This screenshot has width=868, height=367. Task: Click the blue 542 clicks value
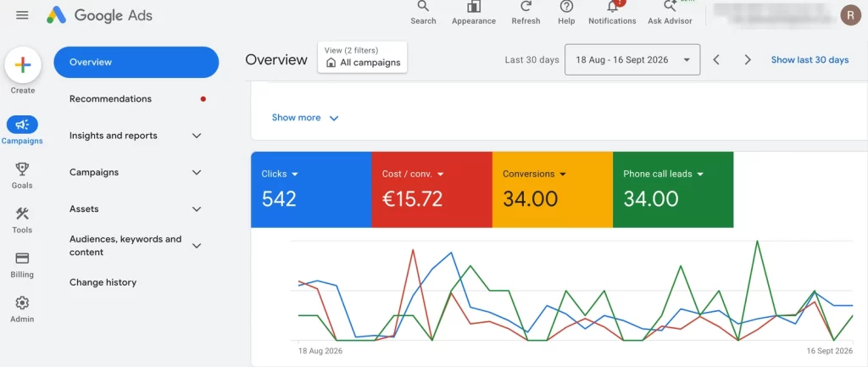[279, 198]
